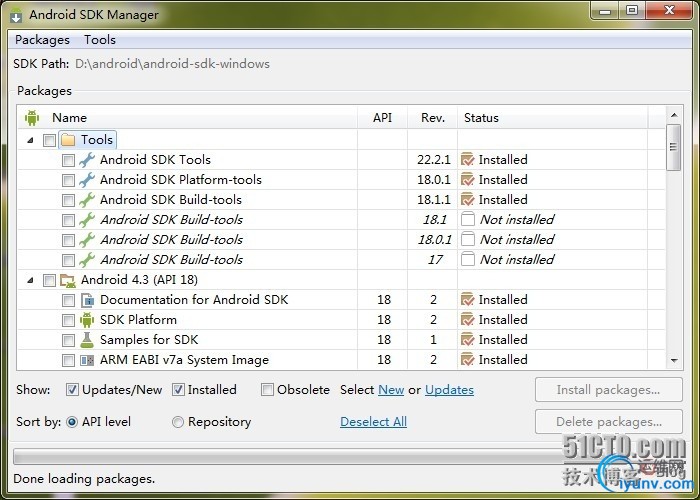Click installed status icon for Samples for SDK
Image resolution: width=700 pixels, height=500 pixels.
coord(467,340)
